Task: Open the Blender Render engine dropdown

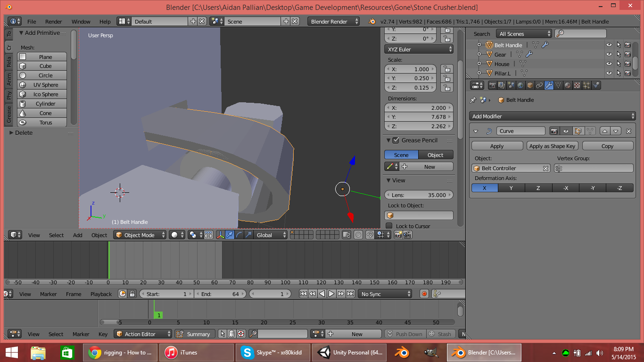Action: pos(333,21)
